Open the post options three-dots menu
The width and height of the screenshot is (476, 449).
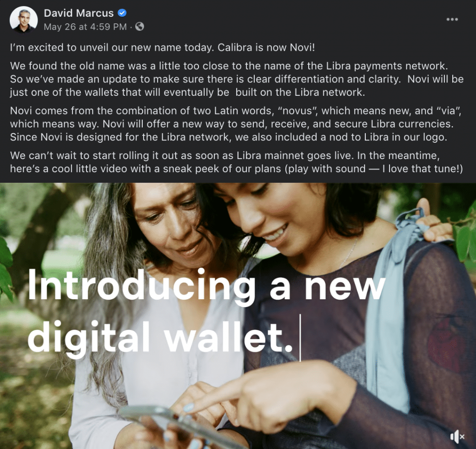(x=452, y=20)
